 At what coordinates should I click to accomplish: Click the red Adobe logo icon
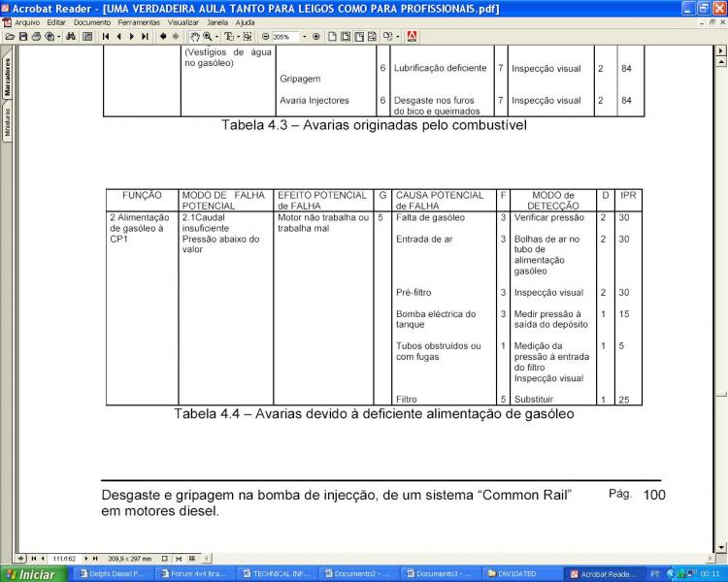(412, 37)
